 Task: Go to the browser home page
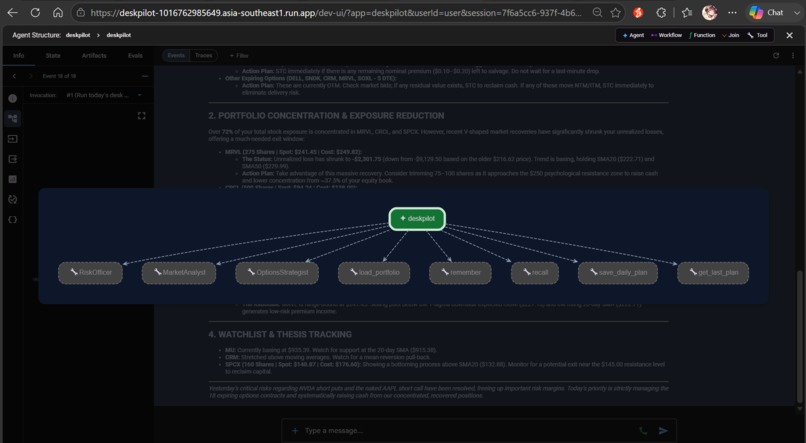(x=58, y=12)
